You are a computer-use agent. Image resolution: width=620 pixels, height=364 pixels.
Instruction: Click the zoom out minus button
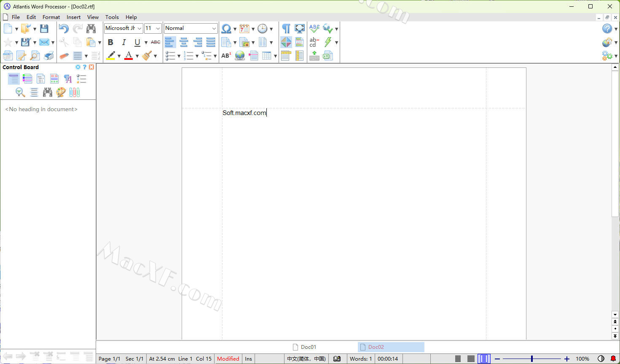click(497, 359)
